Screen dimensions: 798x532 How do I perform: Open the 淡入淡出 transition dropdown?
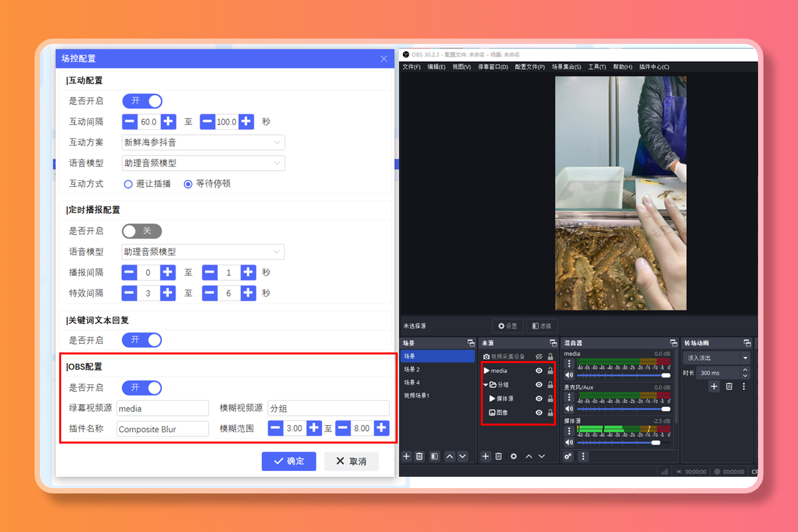716,358
